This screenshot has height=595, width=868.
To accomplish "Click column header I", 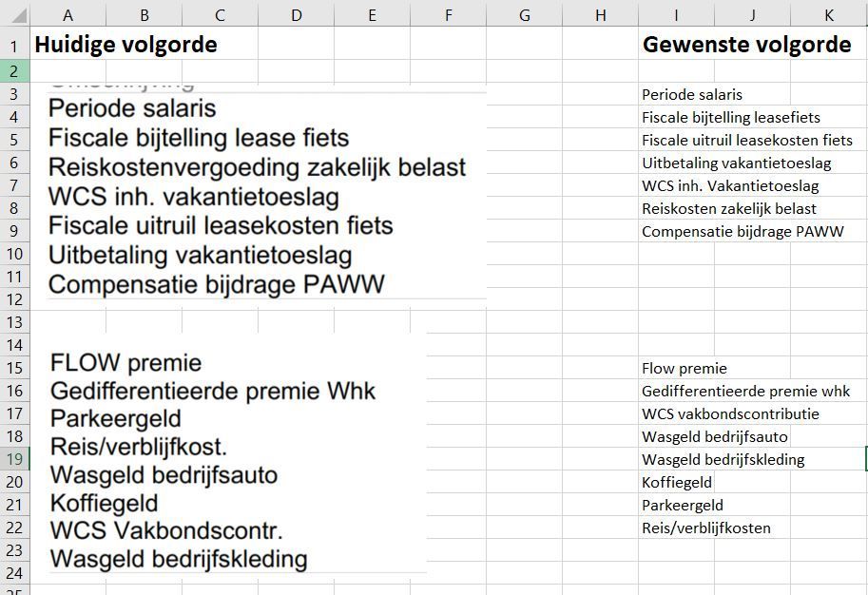I will click(x=676, y=15).
